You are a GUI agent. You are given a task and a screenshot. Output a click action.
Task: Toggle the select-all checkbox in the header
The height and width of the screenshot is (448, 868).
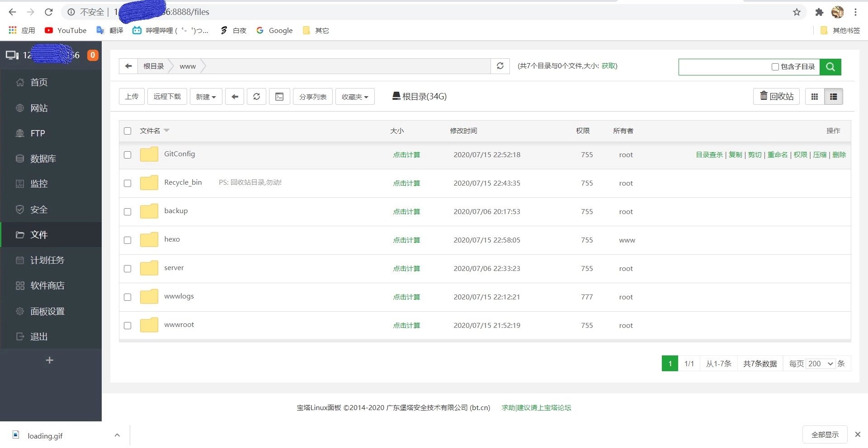click(127, 131)
